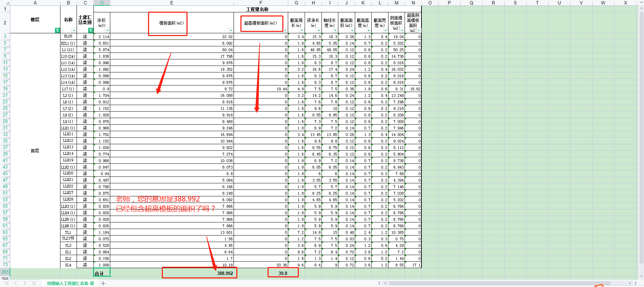
Task: Add a new worksheet with plus
Action: tap(103, 283)
